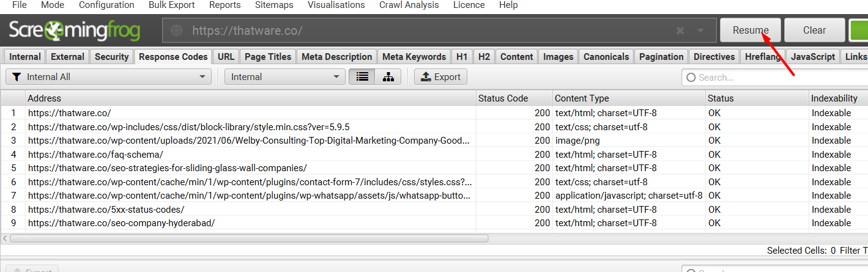Switch to list view icon
The width and height of the screenshot is (868, 272).
pos(362,77)
